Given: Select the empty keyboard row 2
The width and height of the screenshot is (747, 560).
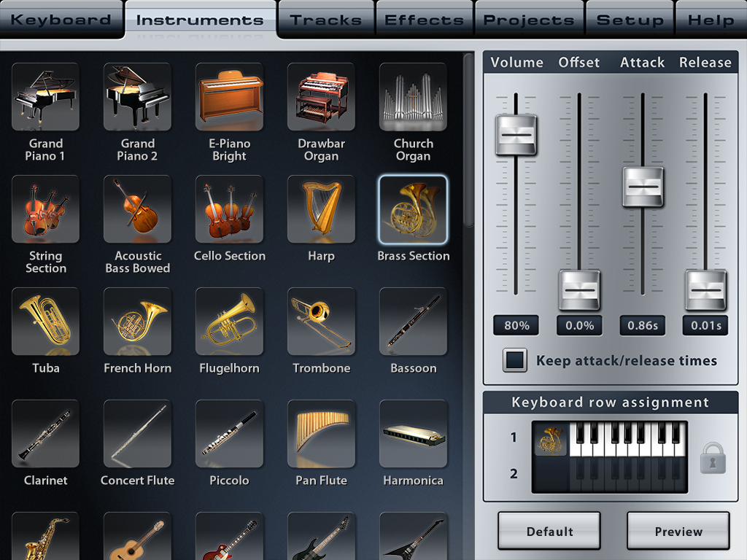Looking at the screenshot, I should (610, 475).
